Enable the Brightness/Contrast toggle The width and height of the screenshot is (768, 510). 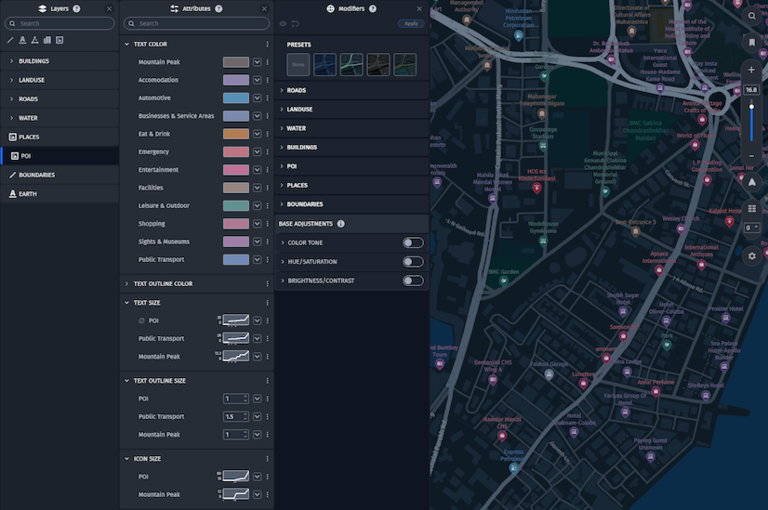click(x=413, y=281)
